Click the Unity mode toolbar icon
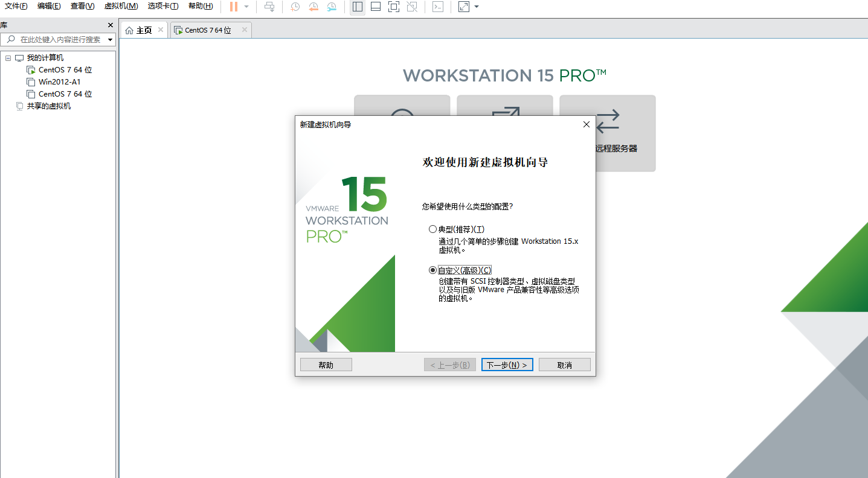 tap(411, 7)
